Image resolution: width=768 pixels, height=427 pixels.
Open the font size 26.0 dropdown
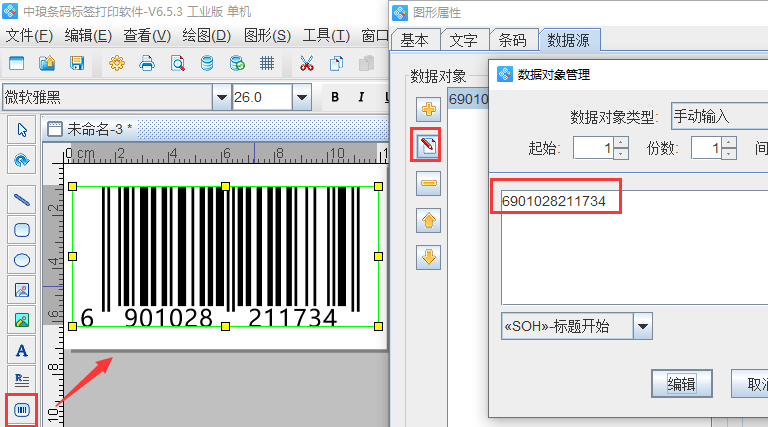coord(301,97)
